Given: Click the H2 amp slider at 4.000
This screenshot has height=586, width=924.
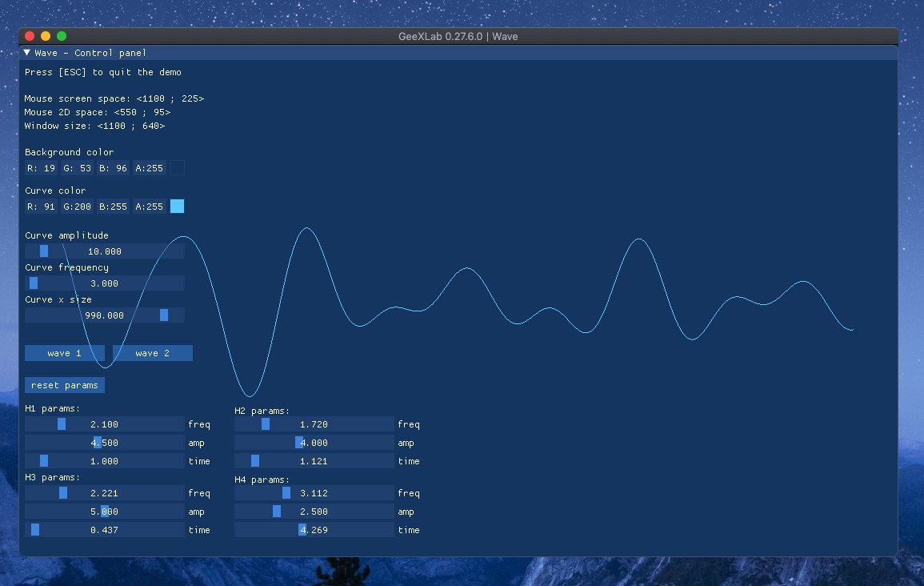Looking at the screenshot, I should [x=314, y=443].
